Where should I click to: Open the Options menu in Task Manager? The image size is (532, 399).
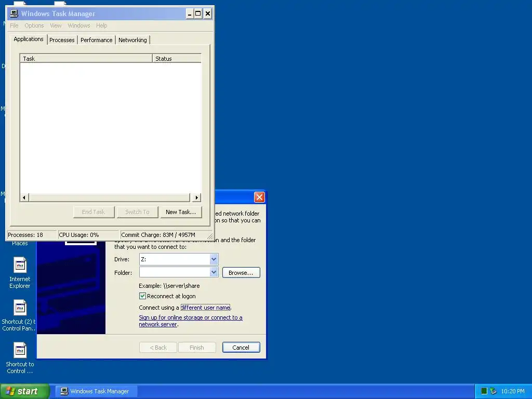34,25
